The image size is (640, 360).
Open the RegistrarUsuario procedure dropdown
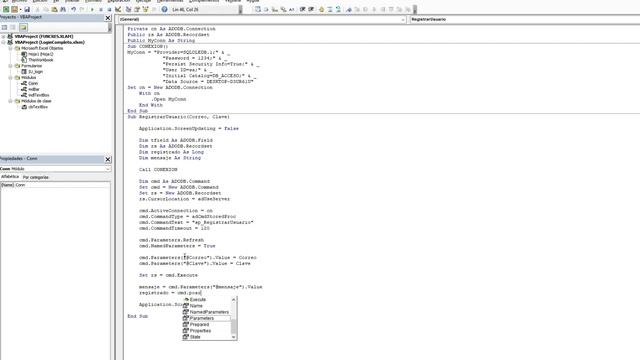tap(524, 20)
